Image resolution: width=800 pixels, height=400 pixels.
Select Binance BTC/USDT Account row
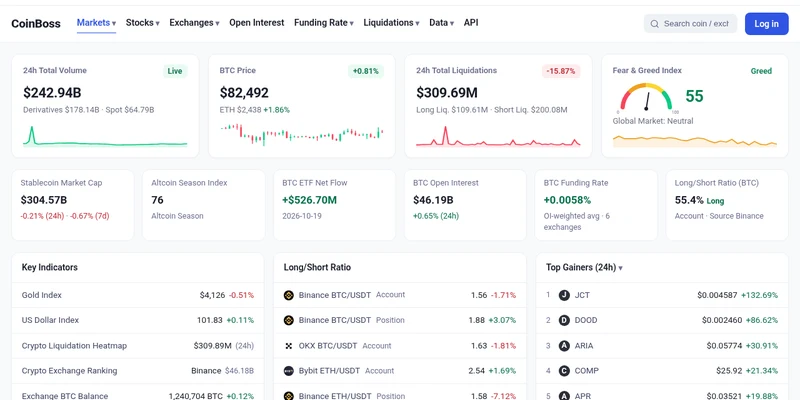400,295
